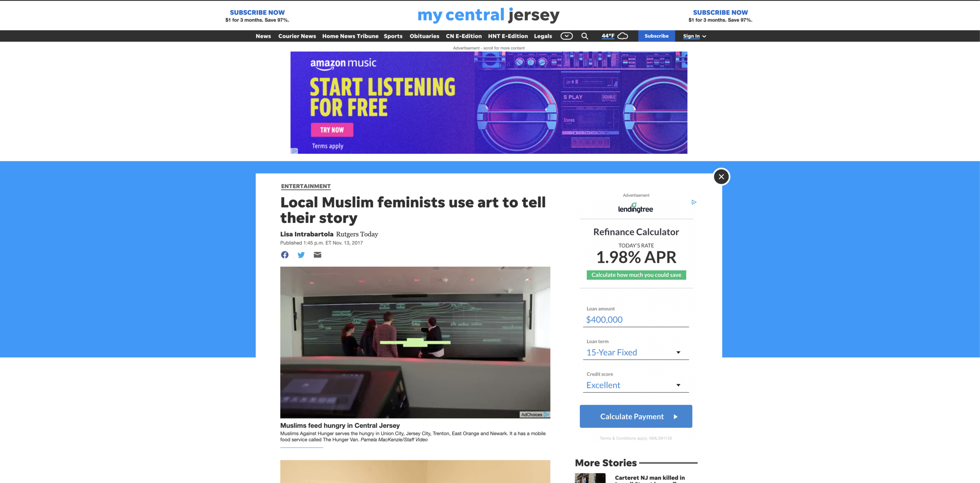The image size is (980, 483).
Task: Click ad info icon on Amazon banner
Action: 294,151
